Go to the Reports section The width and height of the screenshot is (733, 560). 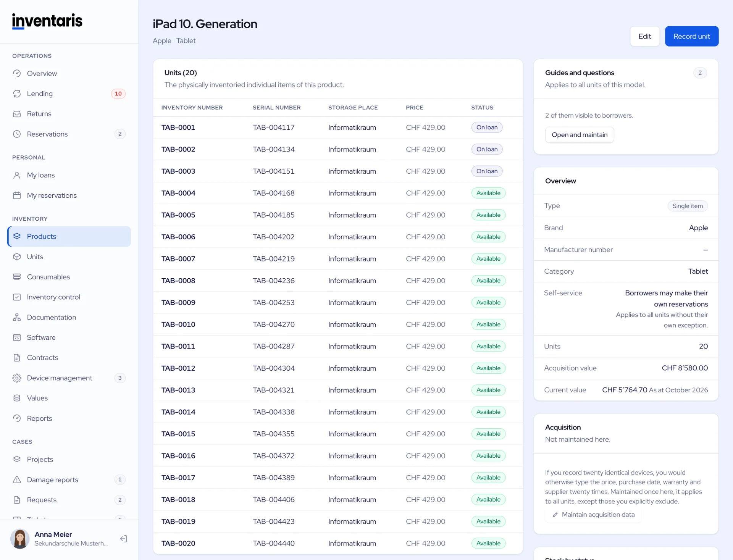(69, 418)
